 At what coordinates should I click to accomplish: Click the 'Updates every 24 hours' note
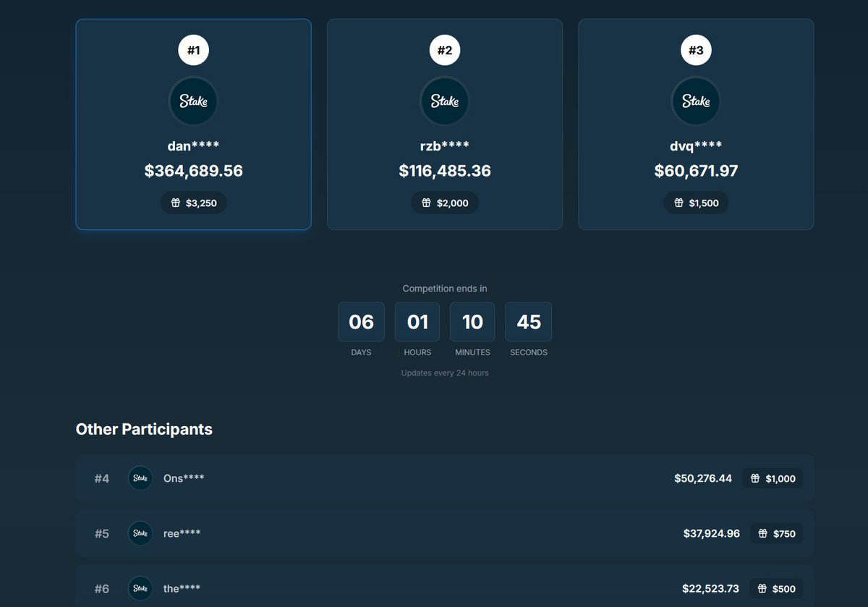point(445,373)
